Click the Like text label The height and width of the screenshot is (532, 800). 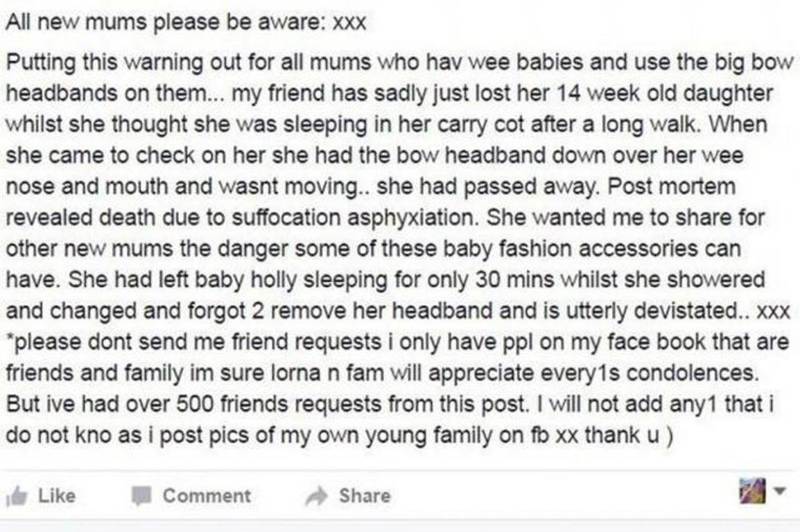point(57,495)
